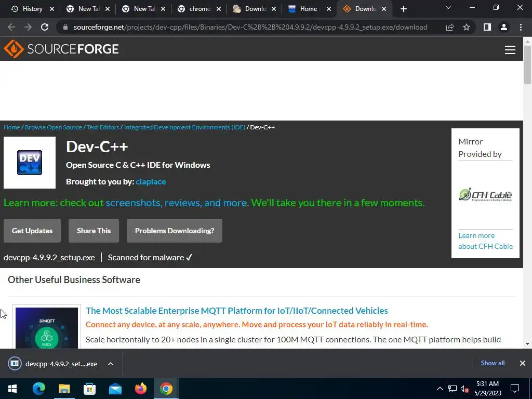Click the Share This button
Screen dimensions: 532x399
tap(94, 231)
